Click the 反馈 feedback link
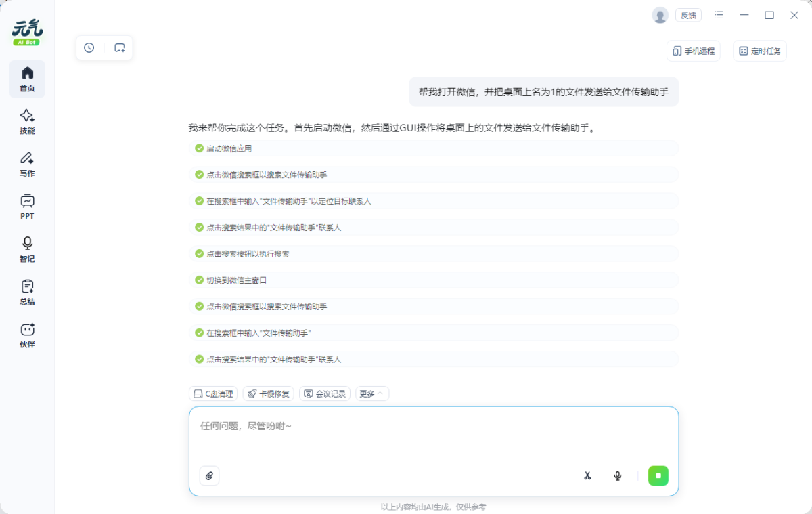 point(688,14)
